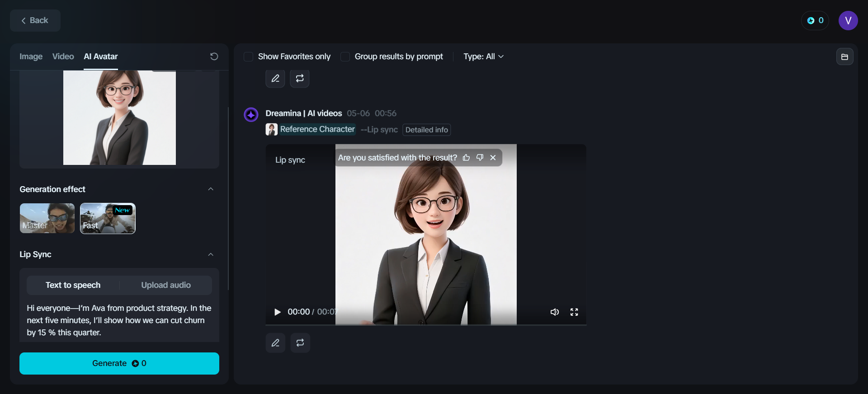Viewport: 868px width, 394px height.
Task: Mute the video with the volume icon
Action: [x=555, y=312]
